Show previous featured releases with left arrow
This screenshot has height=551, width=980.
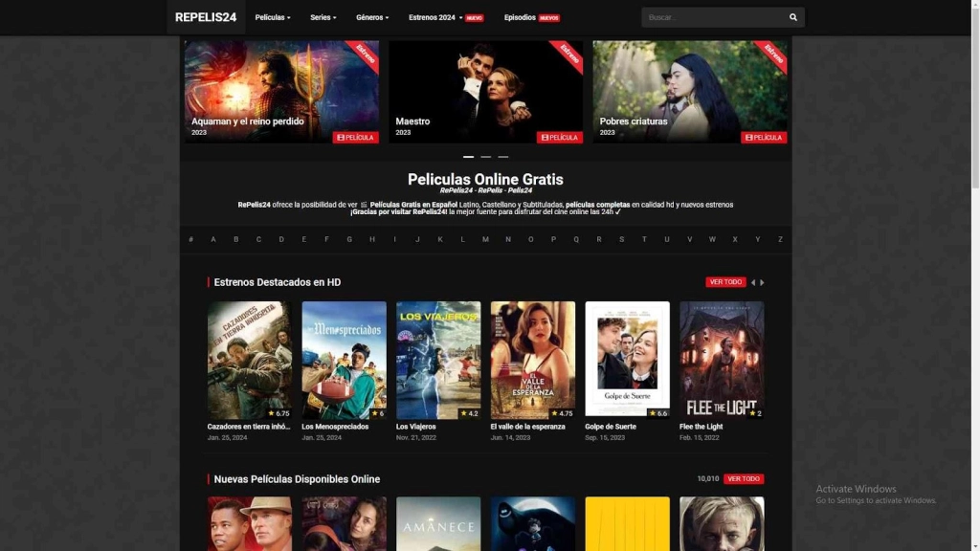tap(753, 282)
